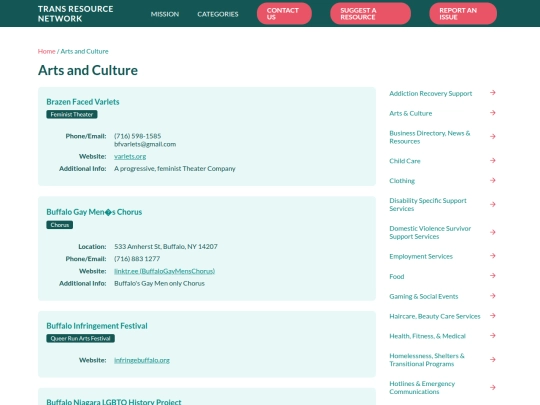Click the Contact Us button
The height and width of the screenshot is (405, 540).
(284, 13)
